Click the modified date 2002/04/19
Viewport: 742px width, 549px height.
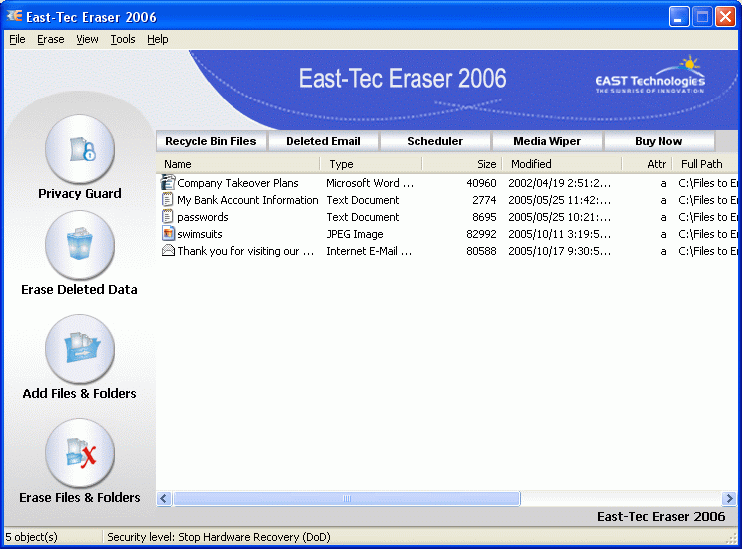pyautogui.click(x=559, y=183)
